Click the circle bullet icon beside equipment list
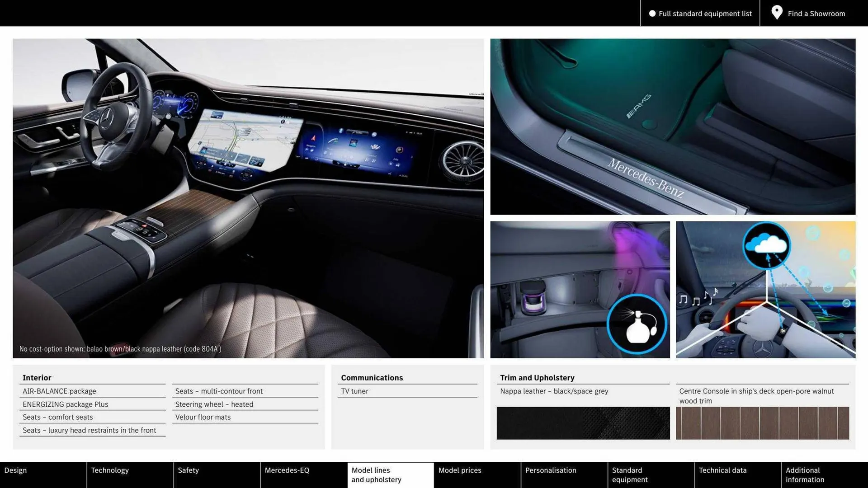The width and height of the screenshot is (868, 488). tap(652, 13)
